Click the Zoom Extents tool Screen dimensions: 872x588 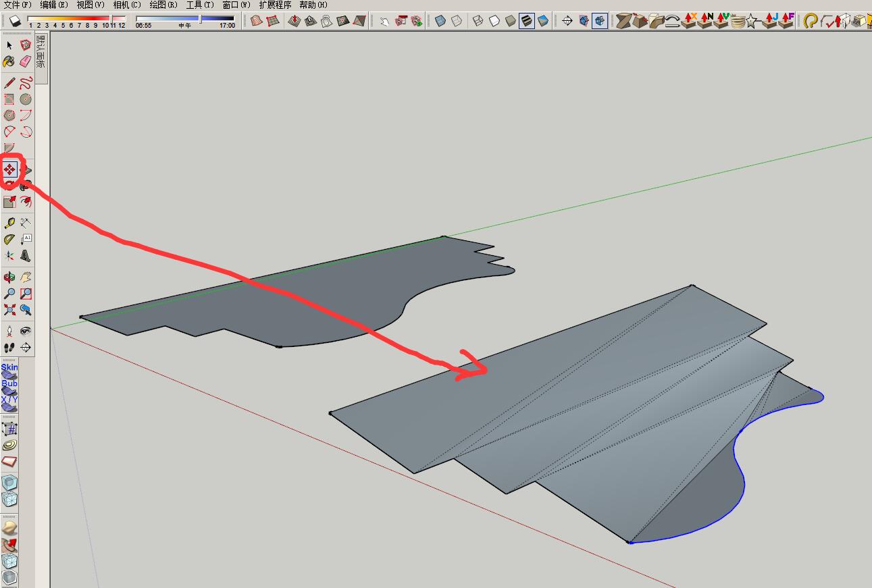click(x=9, y=310)
